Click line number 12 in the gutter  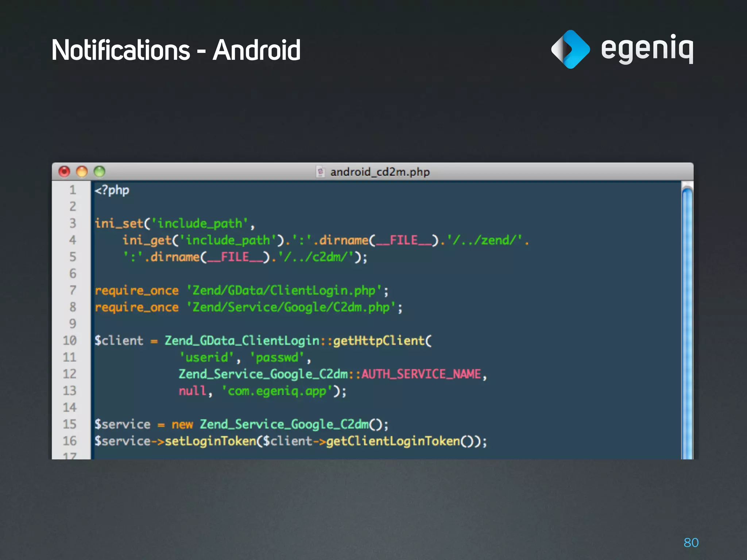(x=70, y=374)
